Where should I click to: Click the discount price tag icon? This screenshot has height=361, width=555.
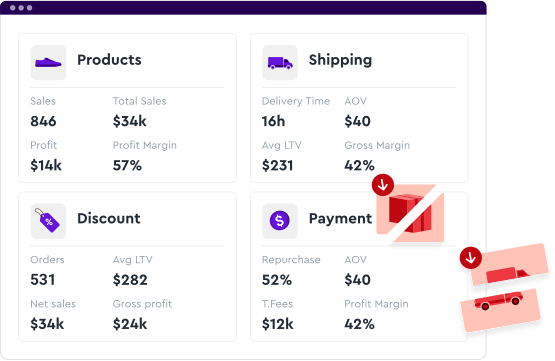click(48, 221)
